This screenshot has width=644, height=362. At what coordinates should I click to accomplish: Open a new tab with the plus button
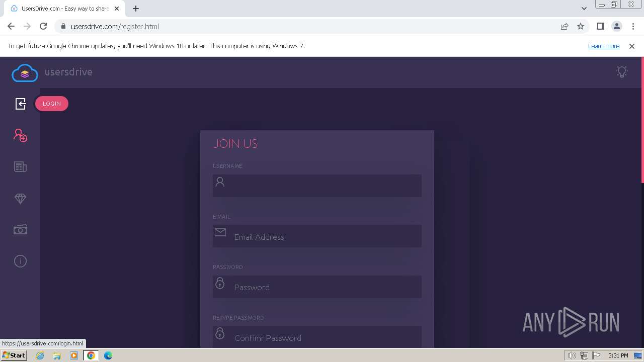coord(136,8)
